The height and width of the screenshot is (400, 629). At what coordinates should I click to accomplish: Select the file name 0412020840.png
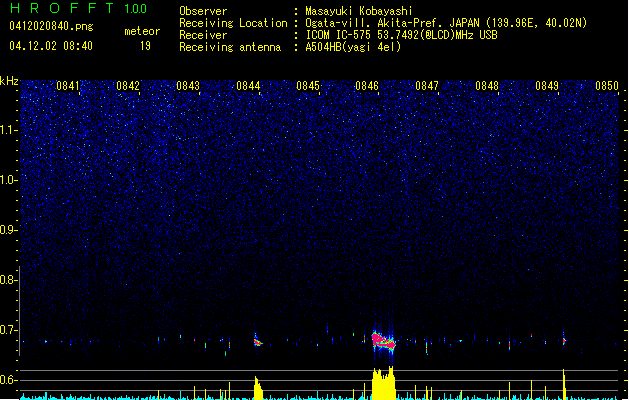pos(51,27)
